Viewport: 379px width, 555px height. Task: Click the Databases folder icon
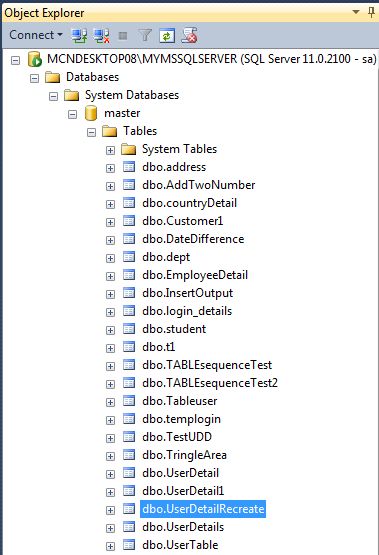[52, 77]
